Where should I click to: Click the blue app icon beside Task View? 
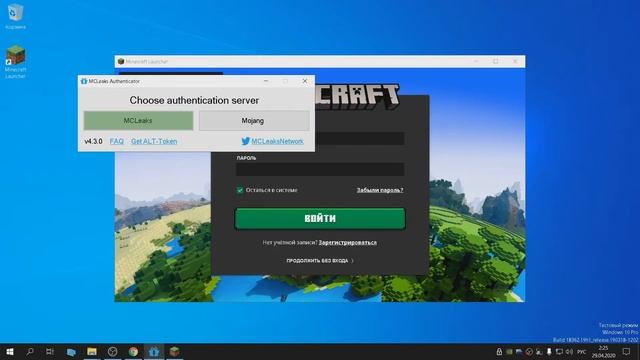pyautogui.click(x=71, y=351)
